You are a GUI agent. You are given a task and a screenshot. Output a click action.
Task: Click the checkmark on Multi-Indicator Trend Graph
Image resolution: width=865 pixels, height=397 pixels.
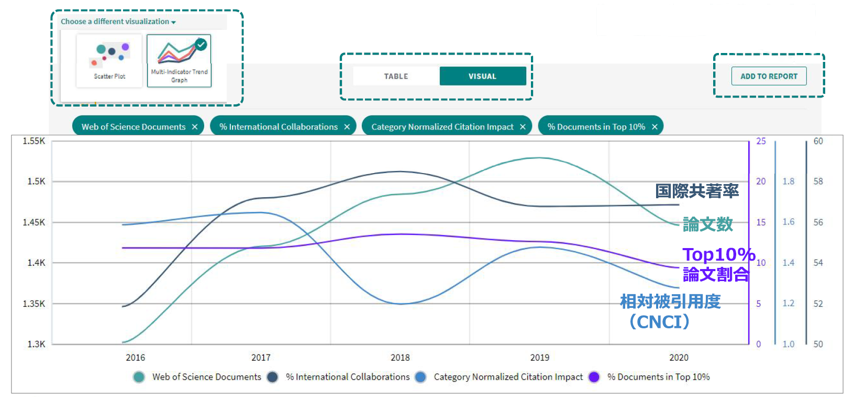pyautogui.click(x=201, y=45)
